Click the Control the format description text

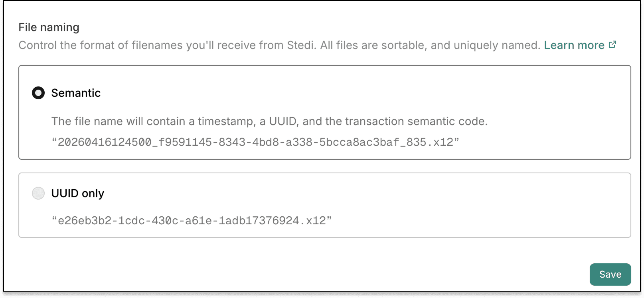tap(279, 45)
